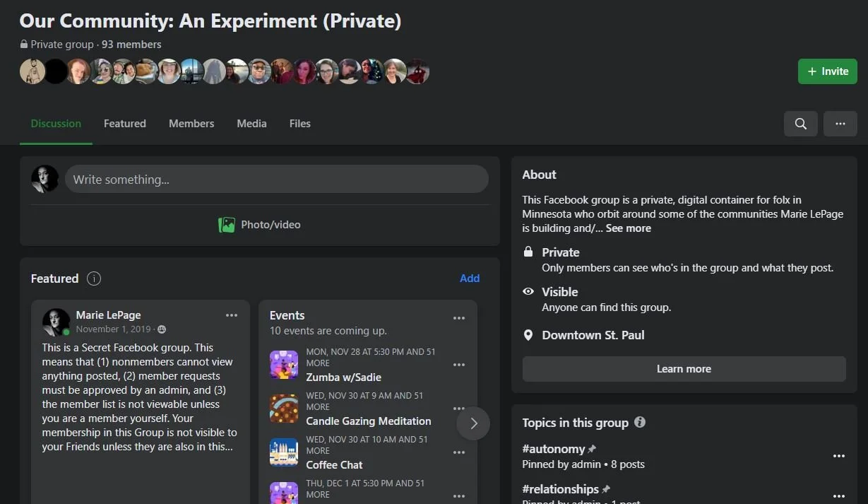Click the green Invite button
The height and width of the screenshot is (504, 868).
(x=828, y=71)
